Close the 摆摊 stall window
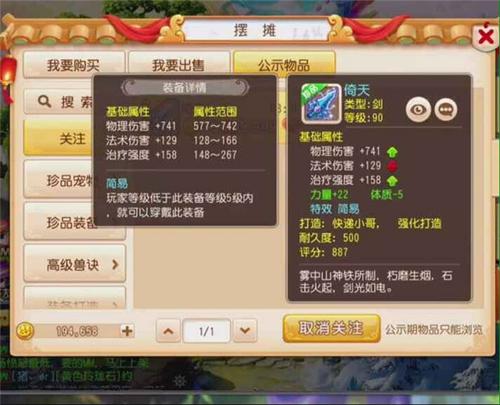 (486, 36)
